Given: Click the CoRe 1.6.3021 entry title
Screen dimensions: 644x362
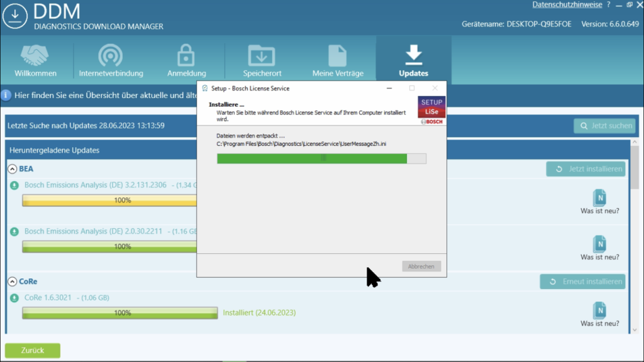Looking at the screenshot, I should (x=48, y=297).
